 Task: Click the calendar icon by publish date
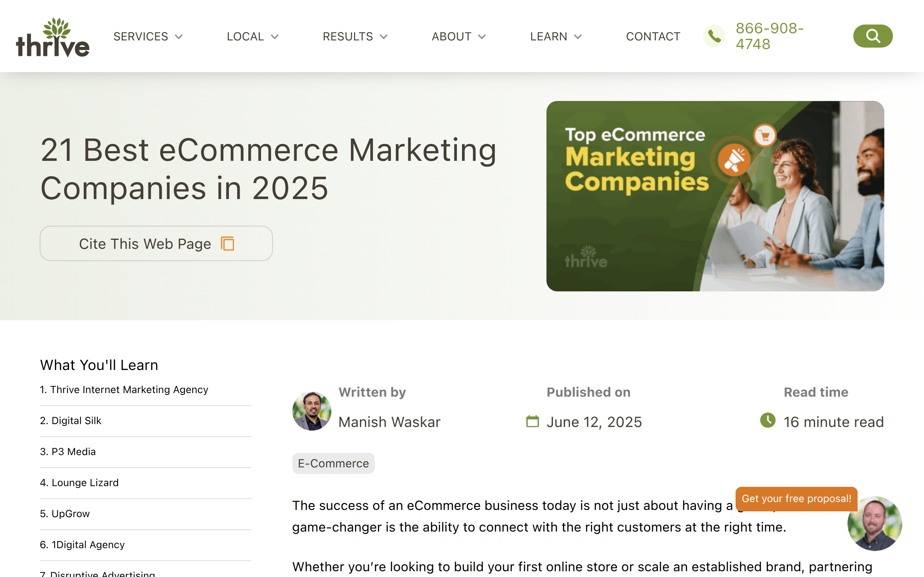[532, 421]
